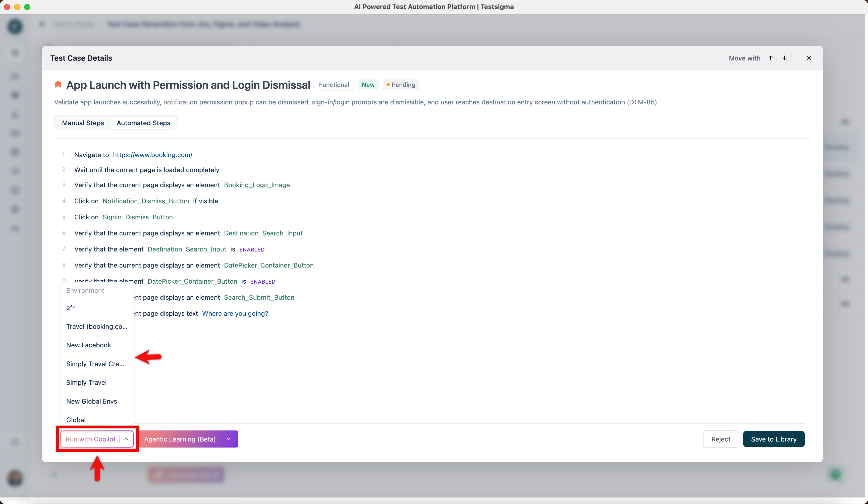
Task: Collapse the Run with Copilot caret
Action: click(x=126, y=439)
